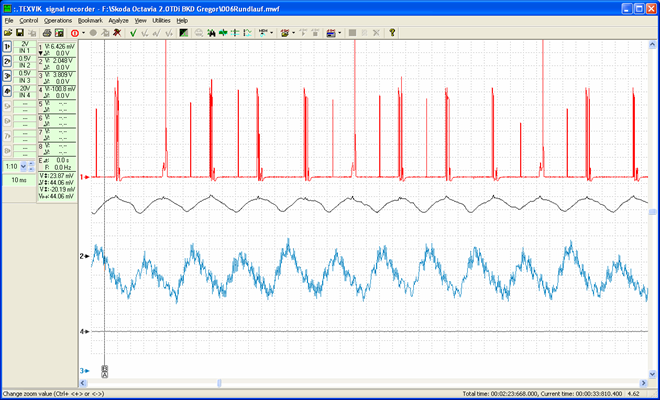Toggle channel 4 button
Screen dimensions: 660x400
coord(7,91)
